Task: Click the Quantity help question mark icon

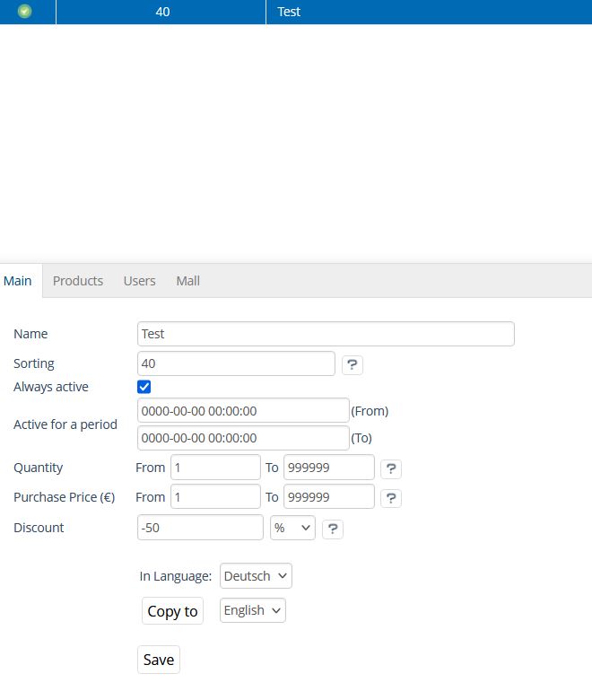Action: point(390,468)
